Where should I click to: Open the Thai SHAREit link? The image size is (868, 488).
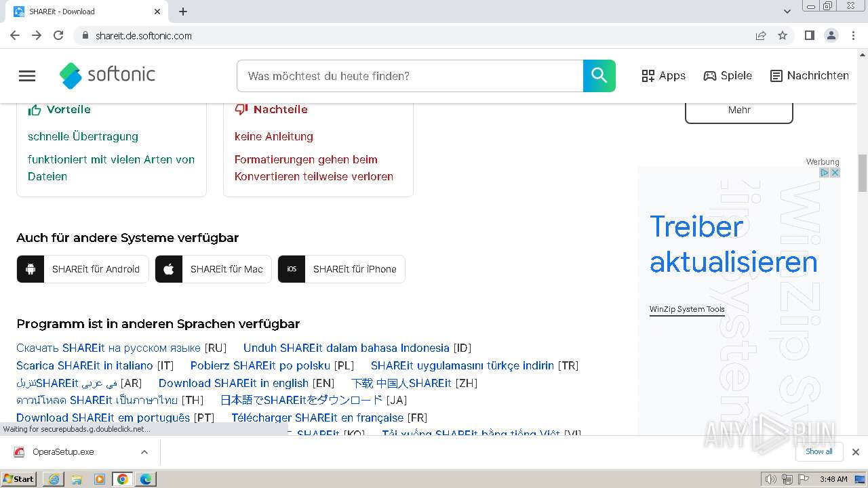pos(97,400)
